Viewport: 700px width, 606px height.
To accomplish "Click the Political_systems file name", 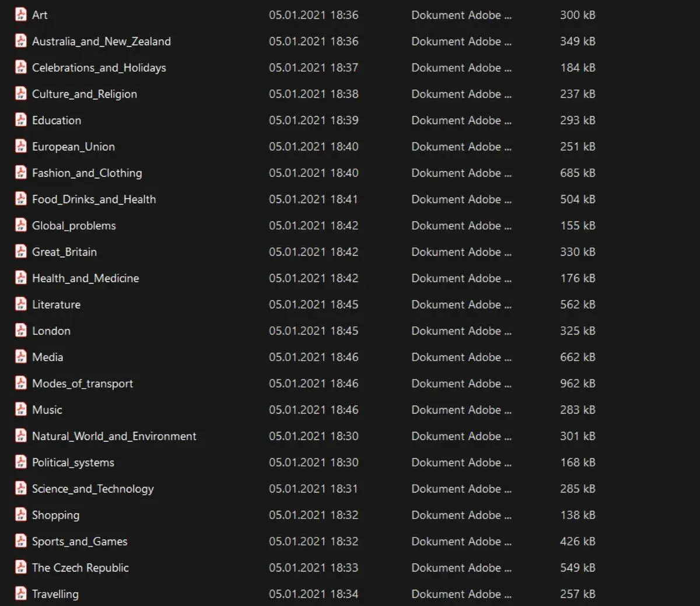I will tap(73, 463).
